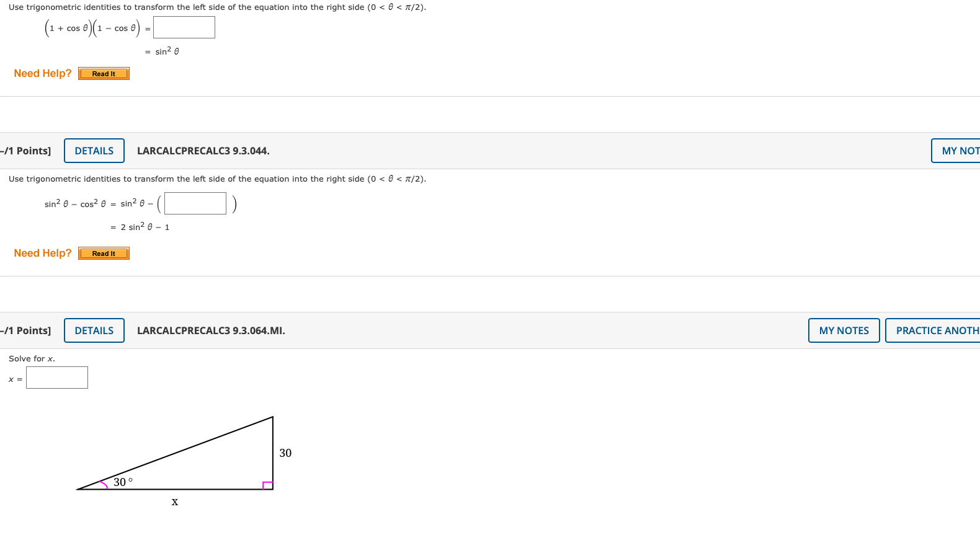The image size is (980, 548).
Task: Click Need Help under the sin²θ problem
Action: pos(42,253)
